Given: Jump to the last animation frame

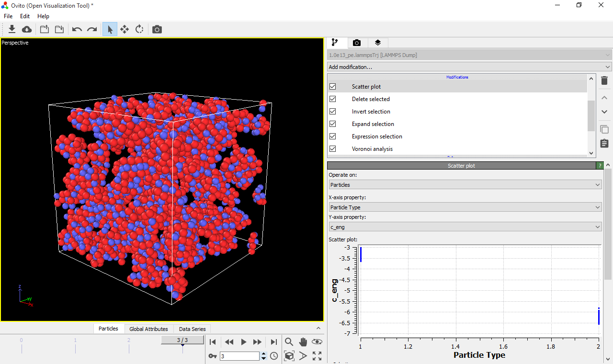Looking at the screenshot, I should tap(273, 342).
